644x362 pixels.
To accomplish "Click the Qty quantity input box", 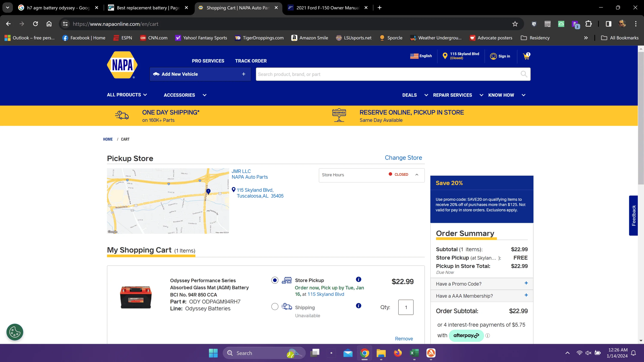I will point(406,307).
